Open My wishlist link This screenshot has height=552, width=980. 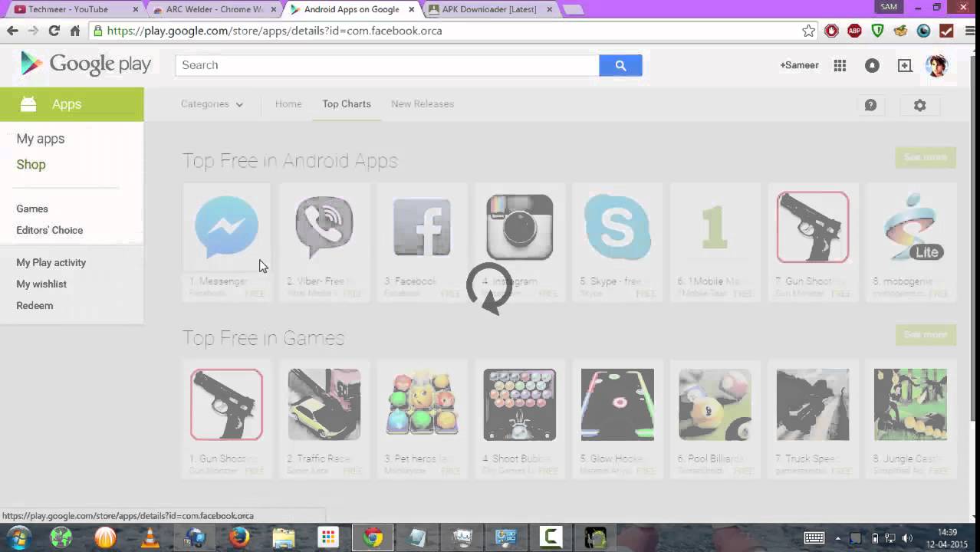pyautogui.click(x=41, y=284)
